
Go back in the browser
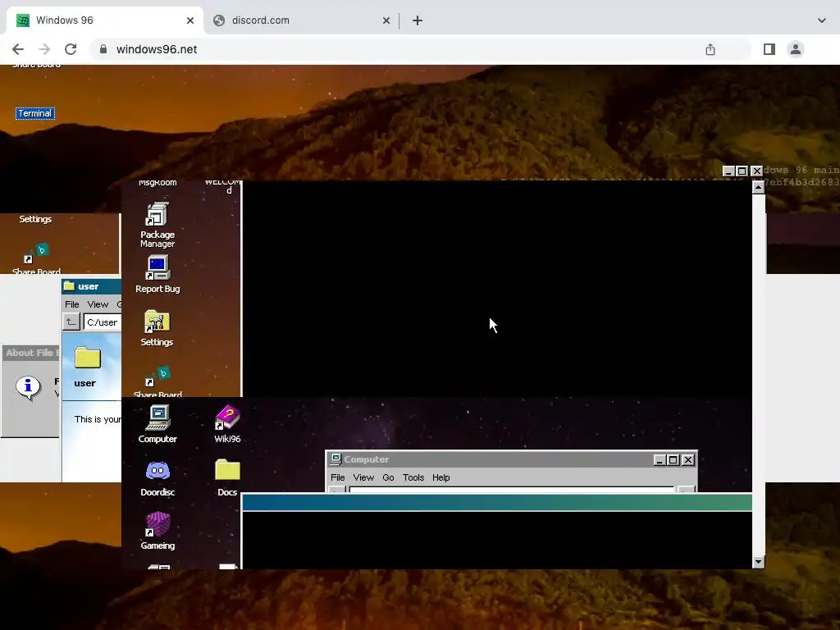tap(18, 49)
